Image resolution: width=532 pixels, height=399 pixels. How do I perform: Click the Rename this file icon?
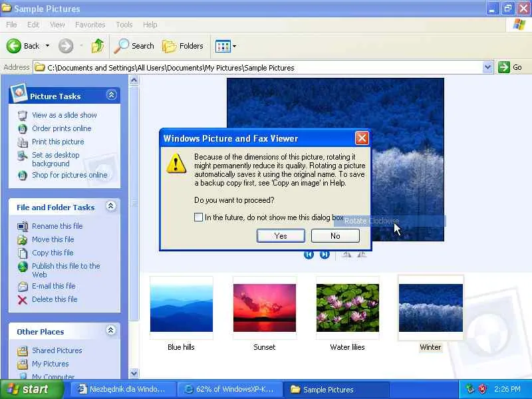[x=23, y=226]
